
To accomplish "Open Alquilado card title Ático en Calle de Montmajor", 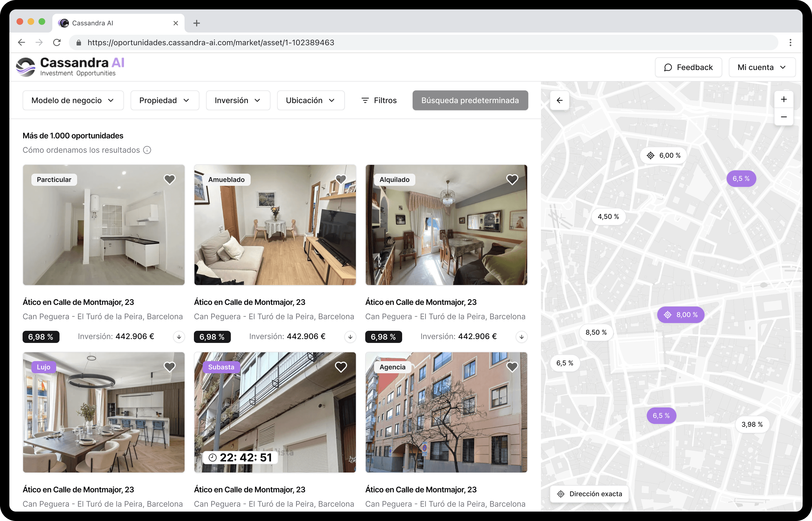I will [x=421, y=302].
